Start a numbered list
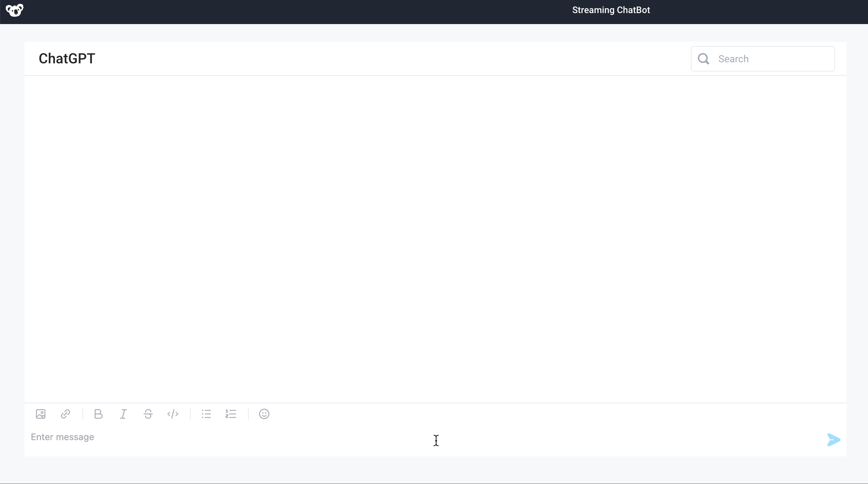Viewport: 868px width, 484px height. point(231,414)
